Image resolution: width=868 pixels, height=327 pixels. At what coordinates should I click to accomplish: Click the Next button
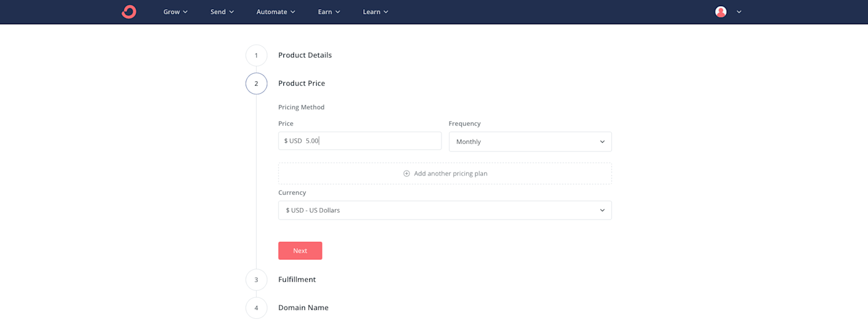coord(300,251)
